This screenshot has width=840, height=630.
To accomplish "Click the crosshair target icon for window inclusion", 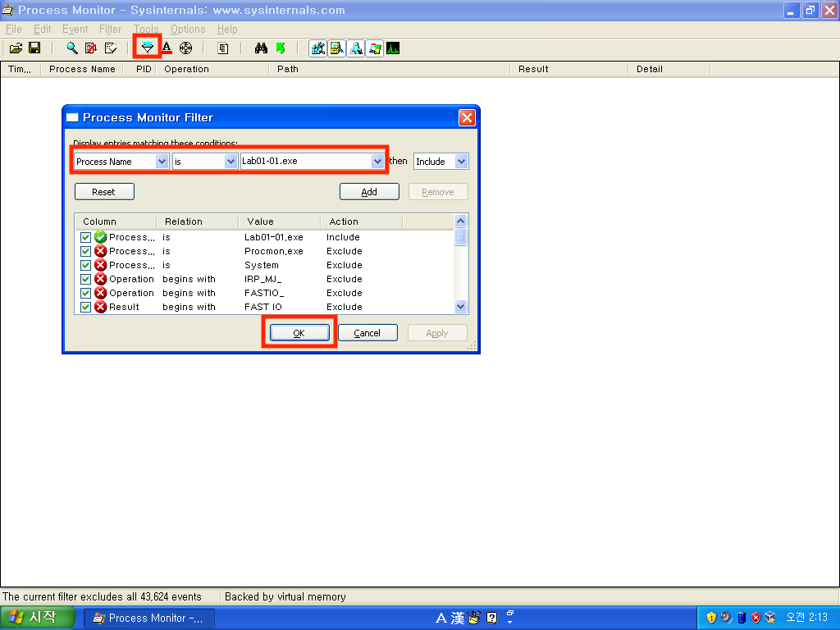I will point(186,48).
